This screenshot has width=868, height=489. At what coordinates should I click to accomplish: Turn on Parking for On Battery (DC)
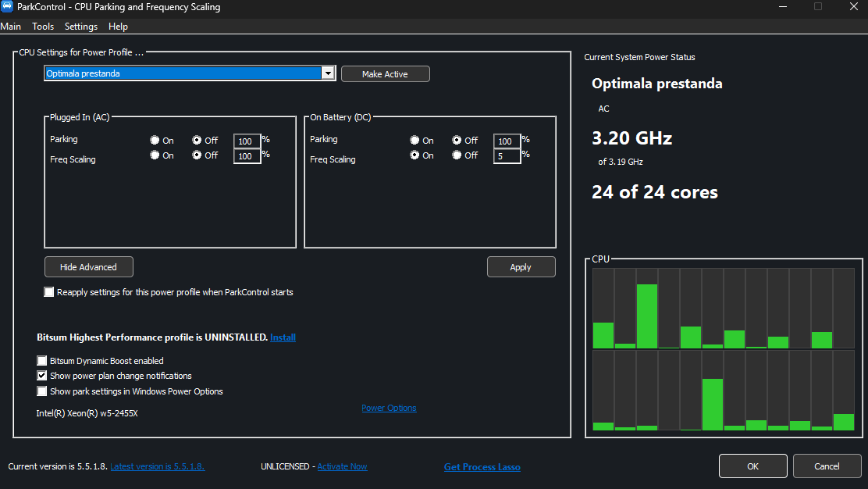coord(415,141)
